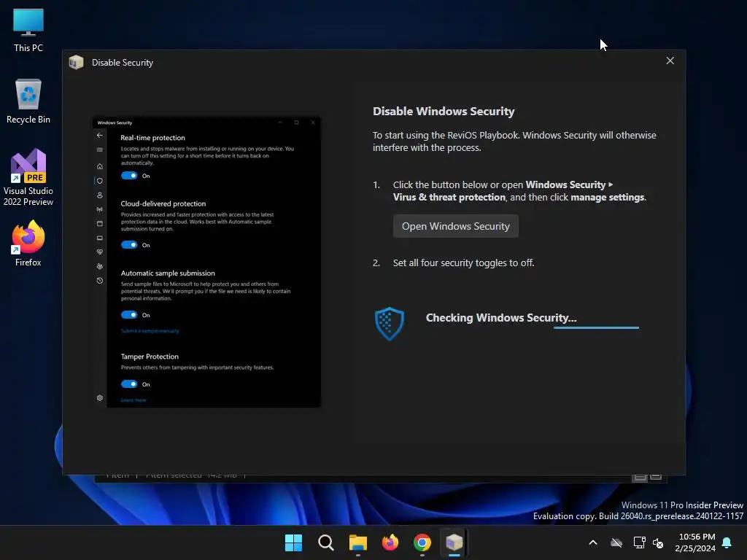Click the AME Wizard box icon in taskbar

click(x=454, y=542)
